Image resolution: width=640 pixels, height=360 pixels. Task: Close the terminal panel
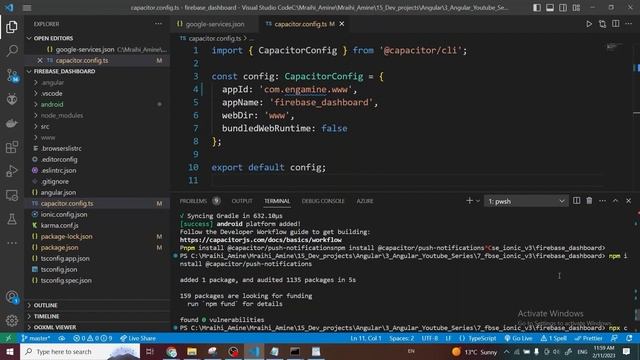tap(629, 201)
